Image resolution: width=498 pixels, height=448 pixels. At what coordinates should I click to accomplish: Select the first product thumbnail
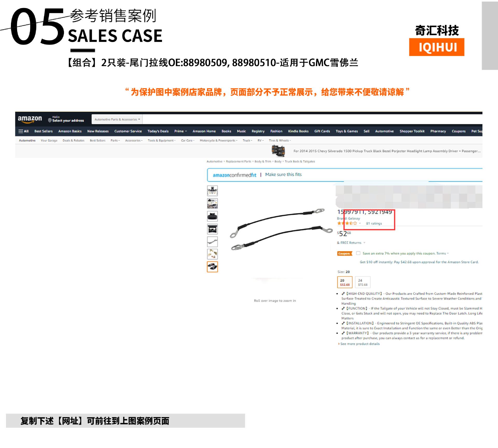click(x=212, y=191)
